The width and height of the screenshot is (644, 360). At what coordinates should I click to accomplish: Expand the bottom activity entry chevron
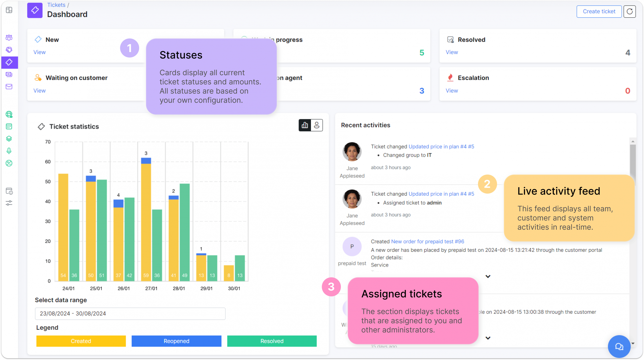[x=488, y=338]
